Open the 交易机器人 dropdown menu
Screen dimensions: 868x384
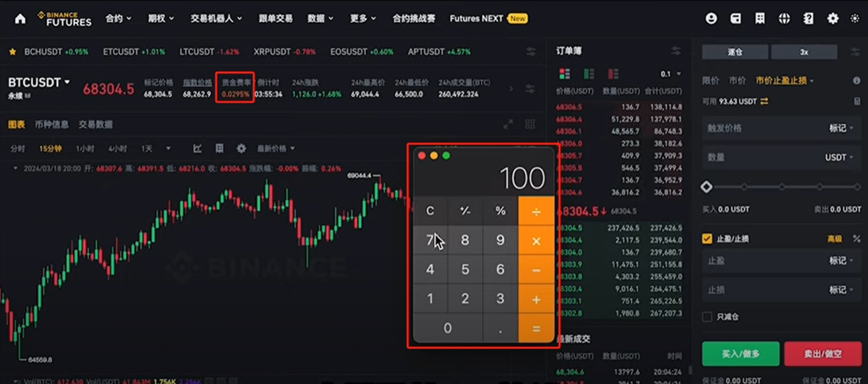[x=216, y=18]
